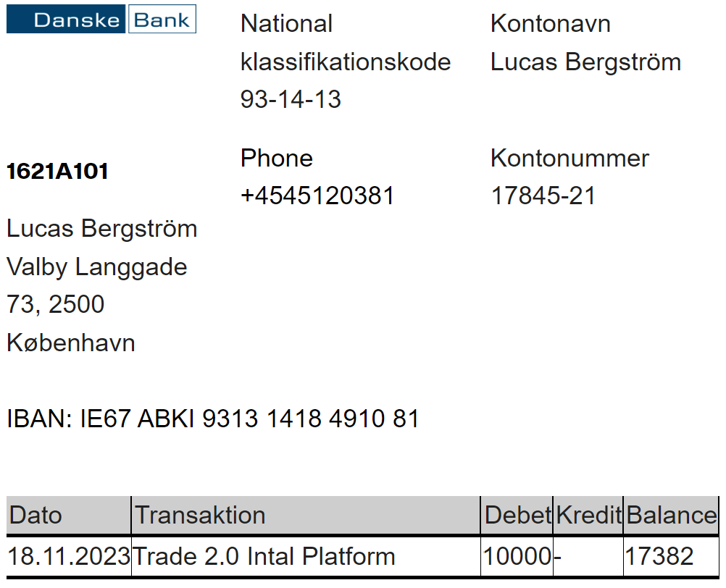726x588 pixels.
Task: Select the phone number +4545120381
Action: tap(317, 196)
